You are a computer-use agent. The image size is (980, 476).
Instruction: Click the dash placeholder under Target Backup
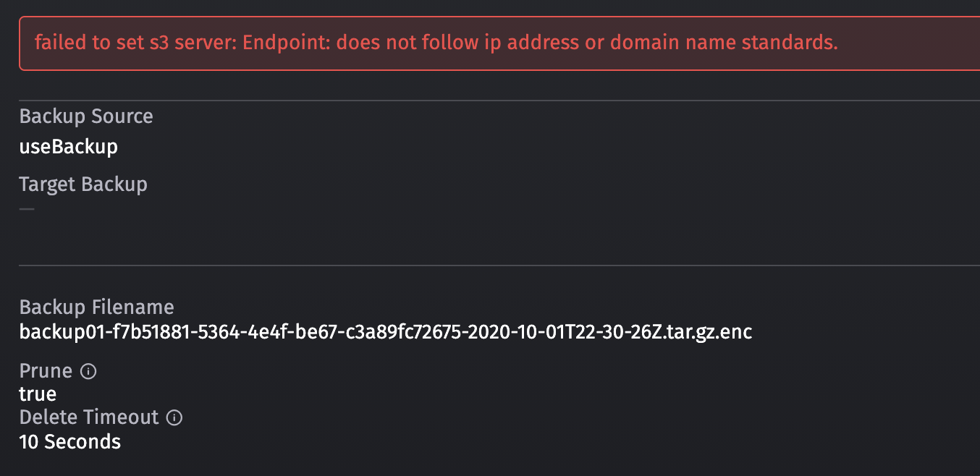click(x=26, y=208)
